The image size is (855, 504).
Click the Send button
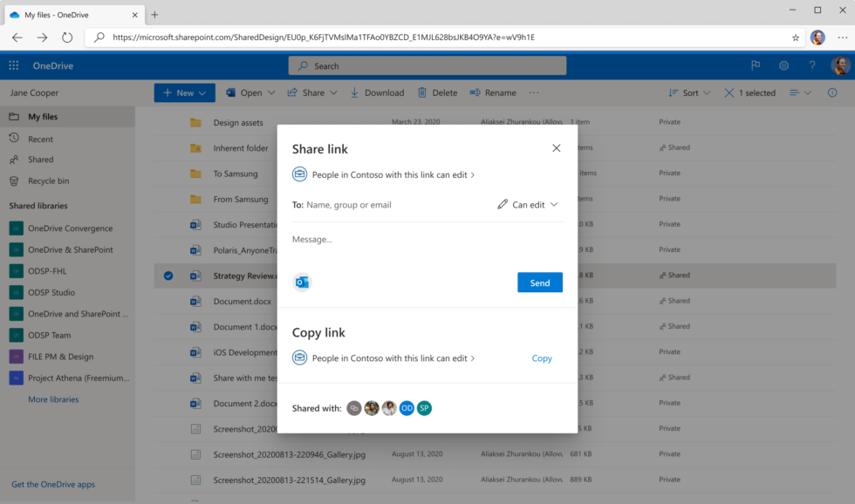click(539, 282)
